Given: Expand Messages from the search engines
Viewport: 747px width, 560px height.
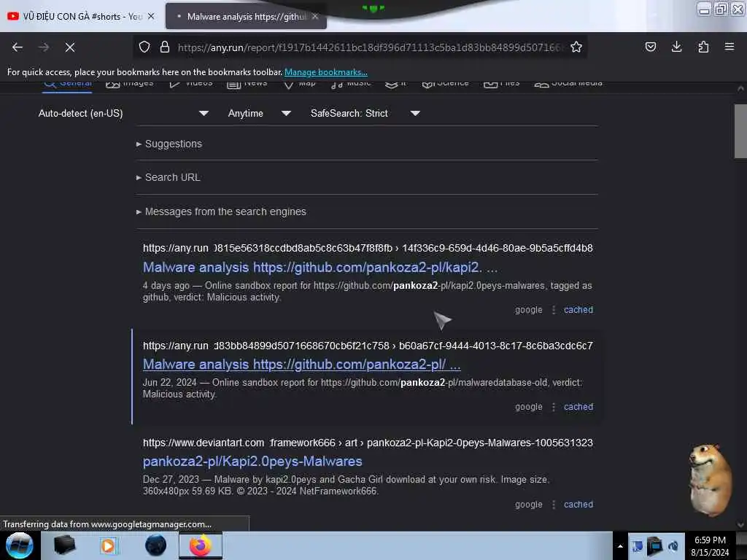Looking at the screenshot, I should pyautogui.click(x=221, y=212).
